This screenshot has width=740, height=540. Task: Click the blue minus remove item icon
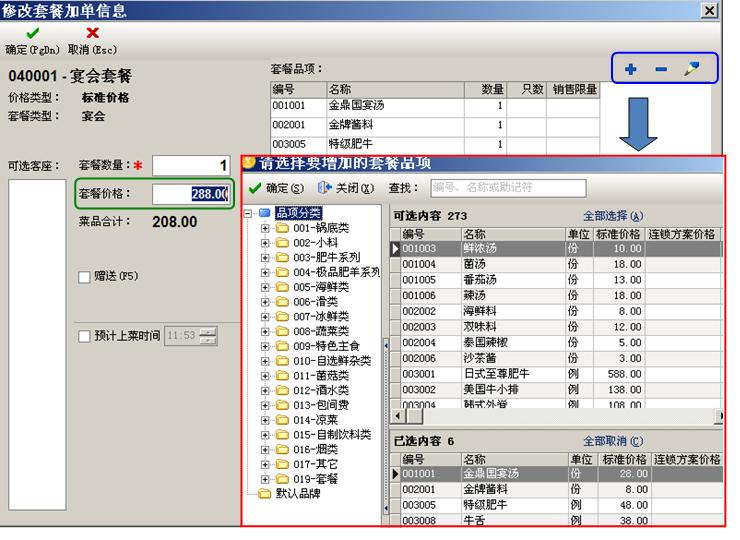pyautogui.click(x=660, y=69)
